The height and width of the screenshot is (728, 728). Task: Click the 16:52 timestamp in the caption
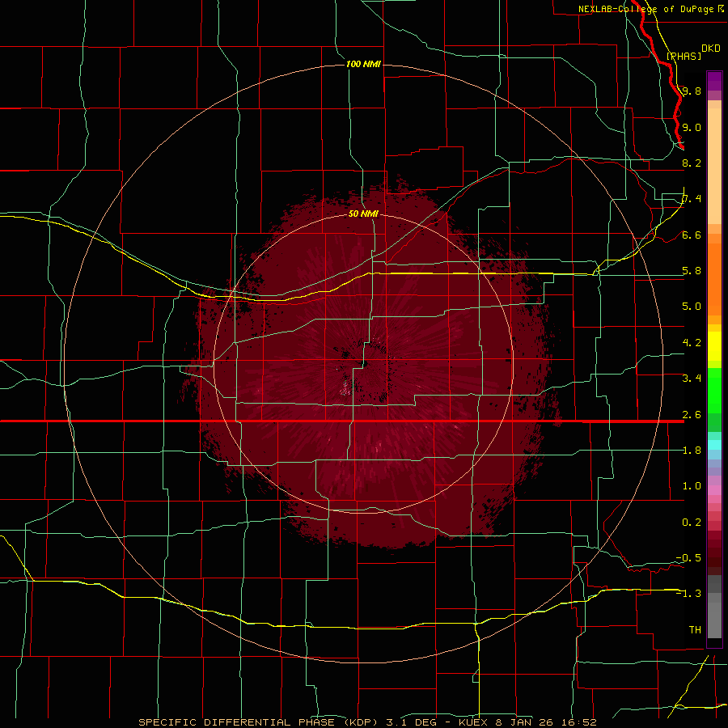pos(578,722)
